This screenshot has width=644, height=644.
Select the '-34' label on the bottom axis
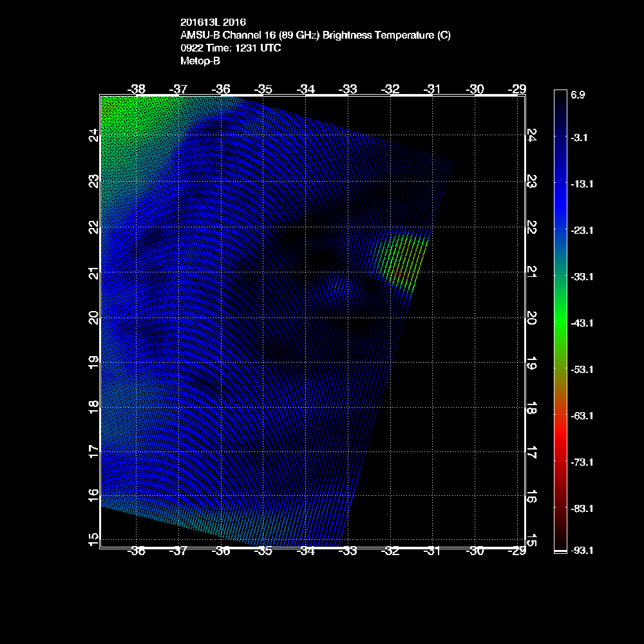click(305, 551)
